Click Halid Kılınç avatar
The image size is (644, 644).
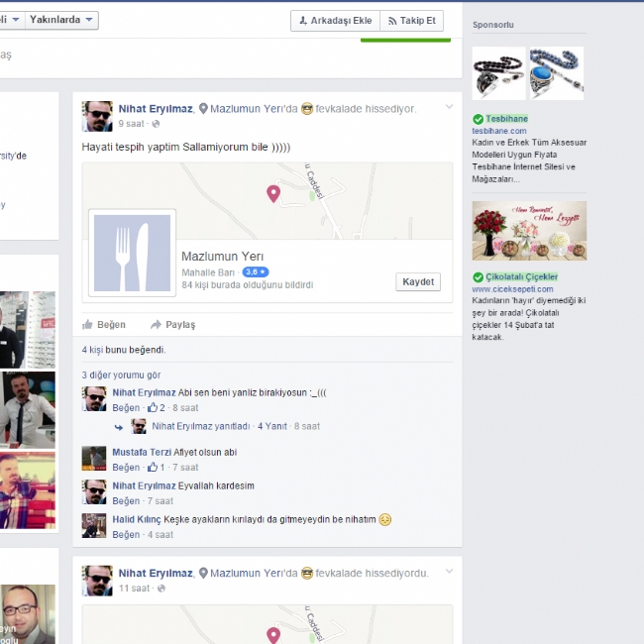pos(94,525)
